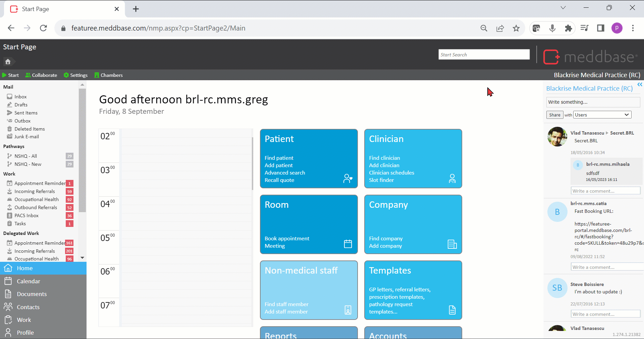Image resolution: width=644 pixels, height=339 pixels.
Task: Bookmark this page with the star icon
Action: point(516,28)
